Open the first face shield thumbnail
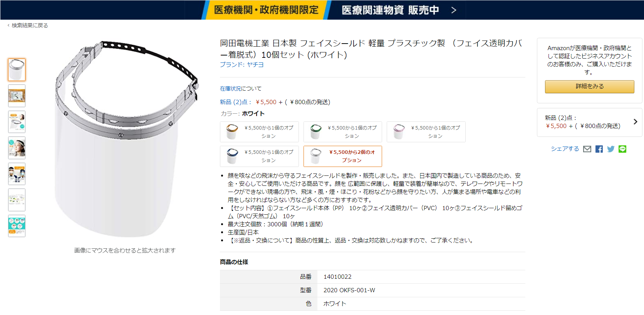 (17, 70)
